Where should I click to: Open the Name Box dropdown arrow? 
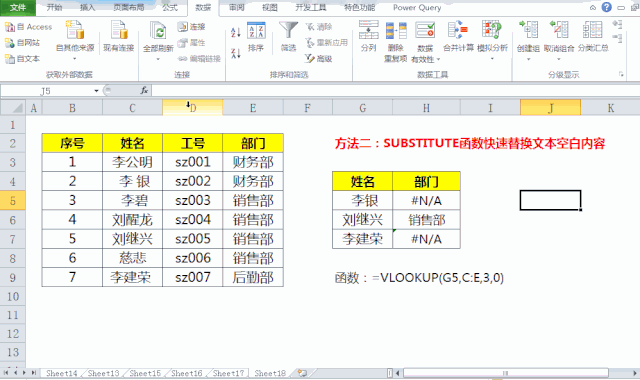pyautogui.click(x=96, y=91)
